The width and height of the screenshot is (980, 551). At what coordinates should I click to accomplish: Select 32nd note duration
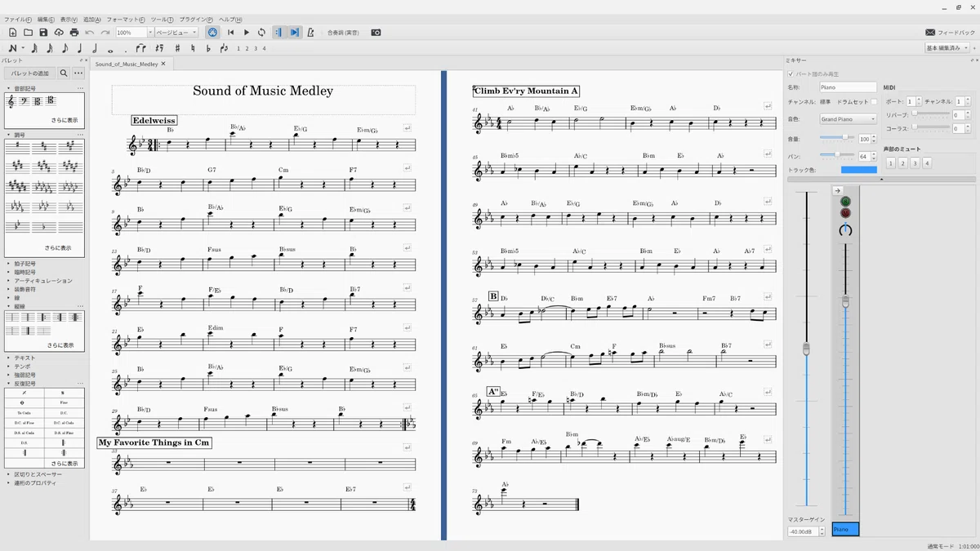[x=34, y=48]
